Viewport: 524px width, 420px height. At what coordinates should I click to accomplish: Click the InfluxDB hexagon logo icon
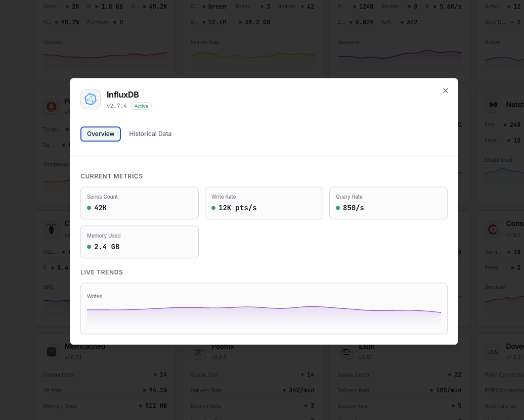[x=91, y=99]
